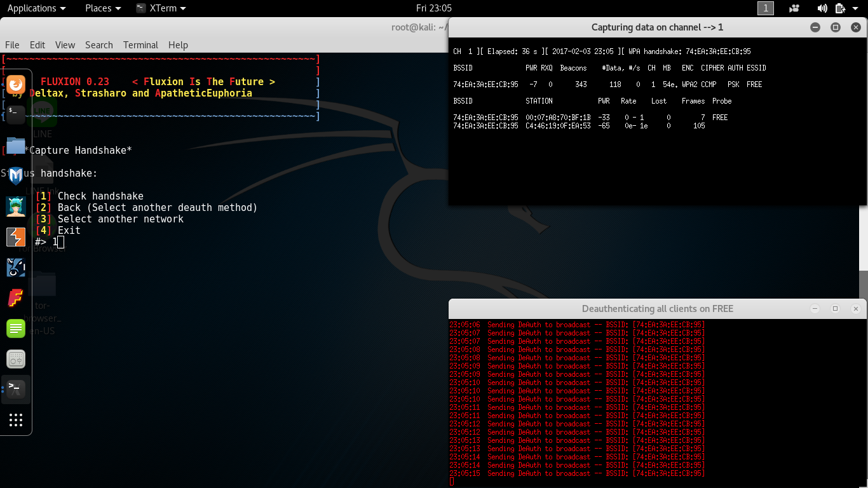Open the Applications menu
Screen dimensions: 868x488
(36, 8)
